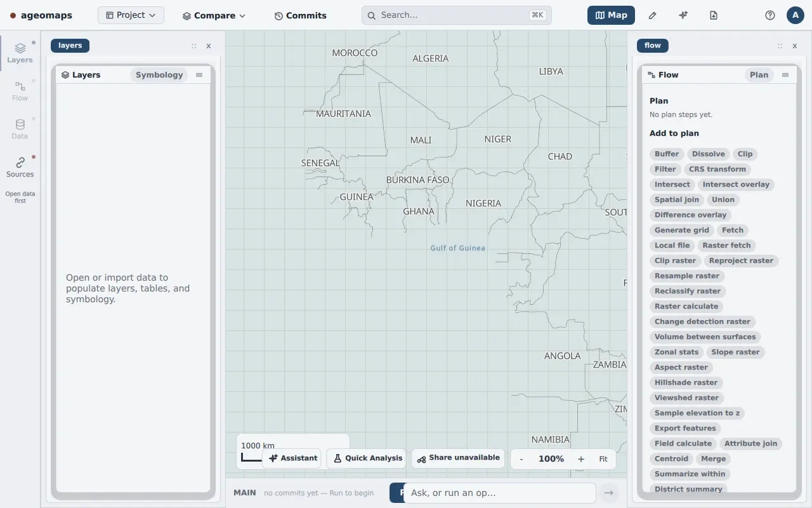The width and height of the screenshot is (812, 508).
Task: Click the Share unavailable button
Action: click(459, 458)
